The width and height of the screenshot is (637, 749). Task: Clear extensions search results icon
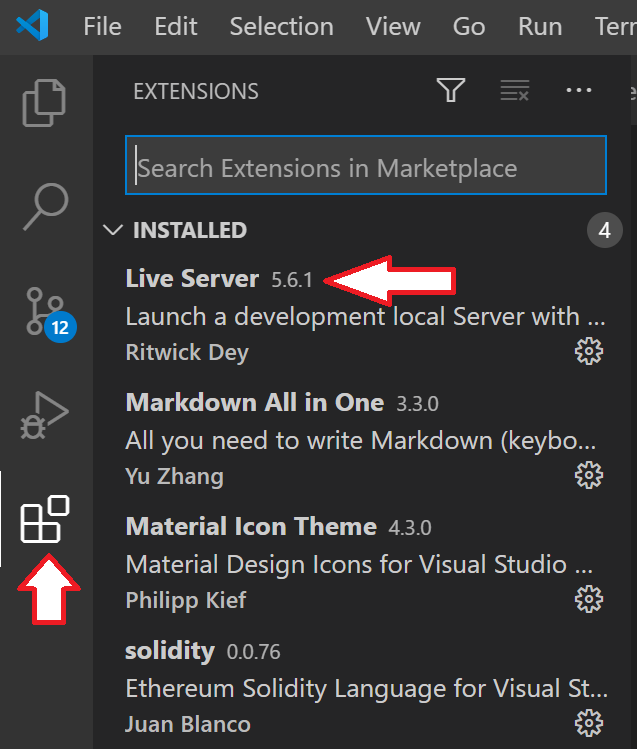pos(515,90)
